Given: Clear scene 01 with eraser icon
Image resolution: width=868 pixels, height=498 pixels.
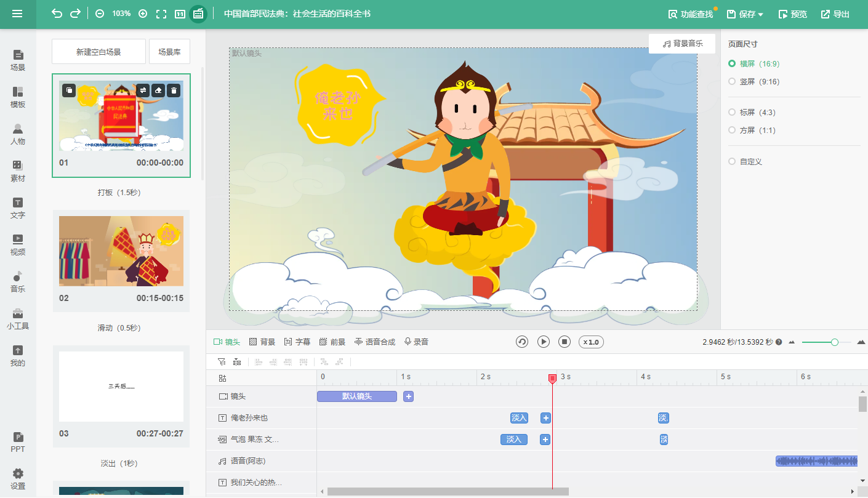Looking at the screenshot, I should pos(158,90).
